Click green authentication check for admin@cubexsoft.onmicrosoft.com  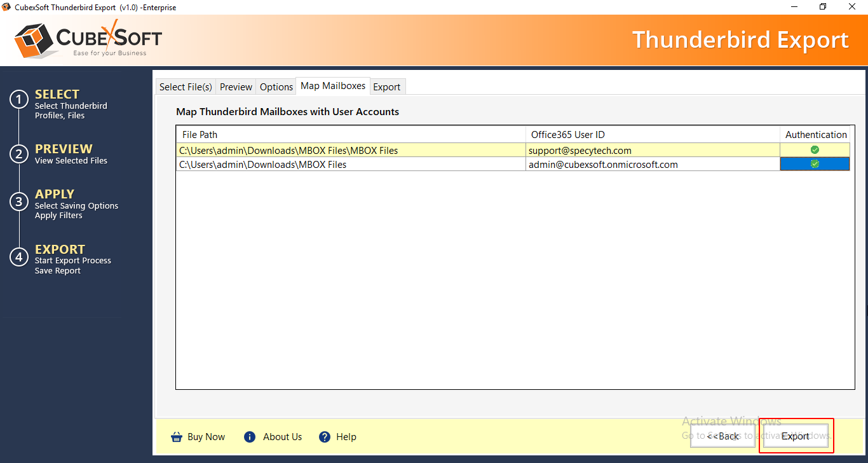(x=815, y=164)
